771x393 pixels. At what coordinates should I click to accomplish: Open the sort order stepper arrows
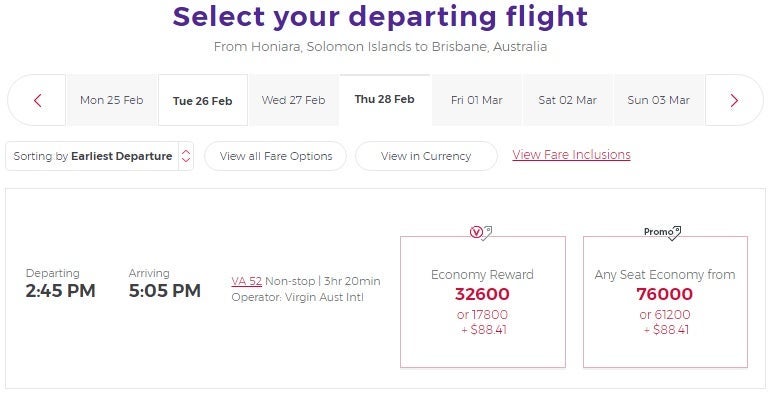point(186,156)
